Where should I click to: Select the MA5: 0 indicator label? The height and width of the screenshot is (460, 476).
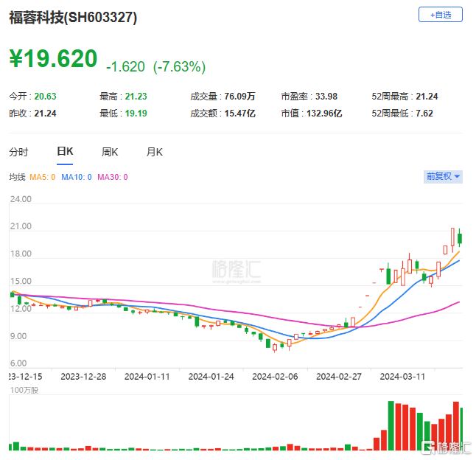[43, 177]
